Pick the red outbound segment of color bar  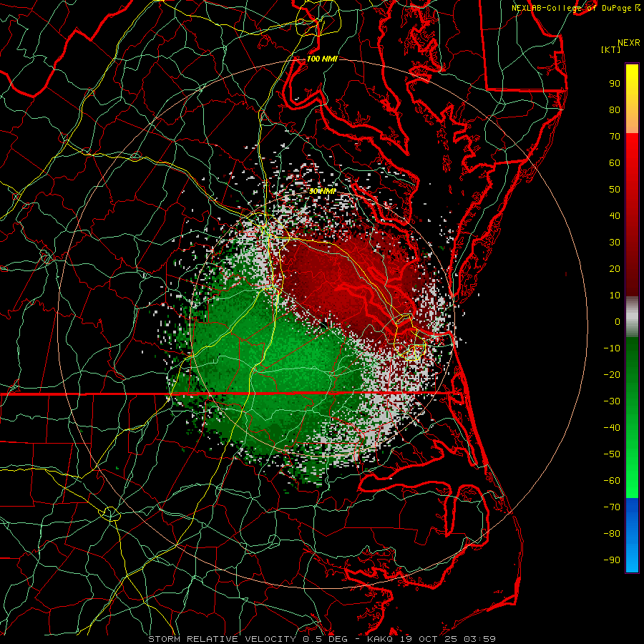click(632, 215)
